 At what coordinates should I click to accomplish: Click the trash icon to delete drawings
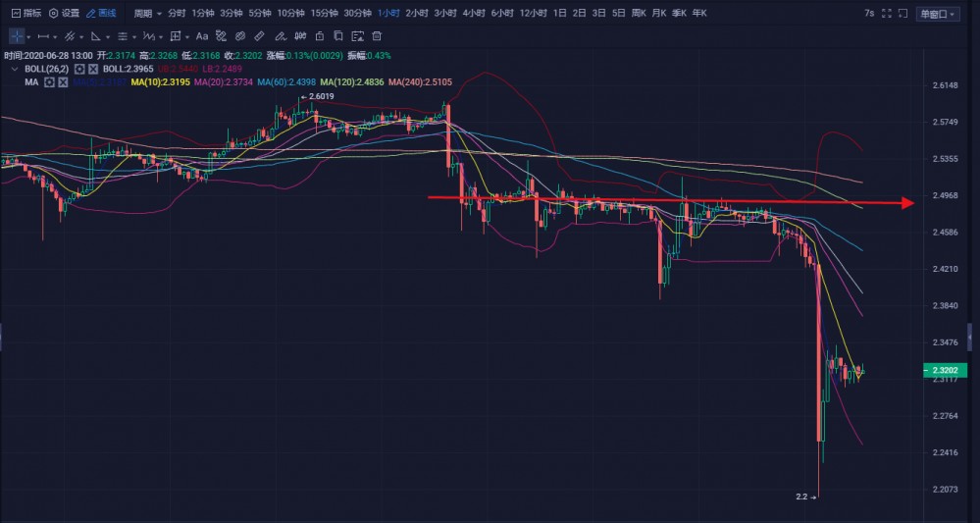click(377, 35)
